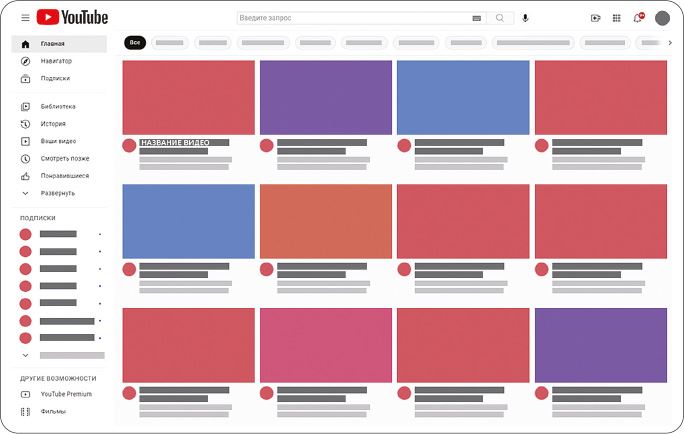Image resolution: width=684 pixels, height=434 pixels.
Task: Click the magnifier search button
Action: 500,18
